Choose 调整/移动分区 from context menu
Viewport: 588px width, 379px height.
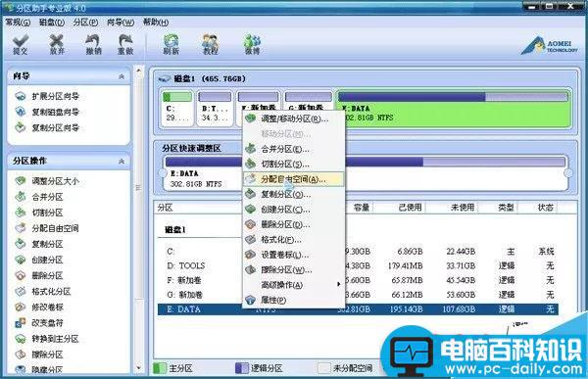pos(294,118)
